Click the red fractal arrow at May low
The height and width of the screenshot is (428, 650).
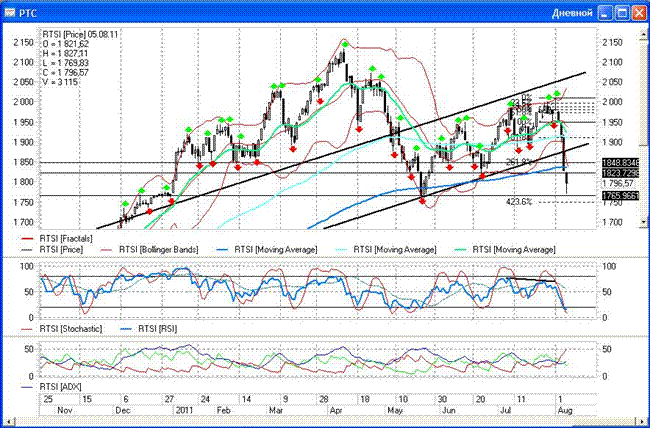tap(422, 201)
